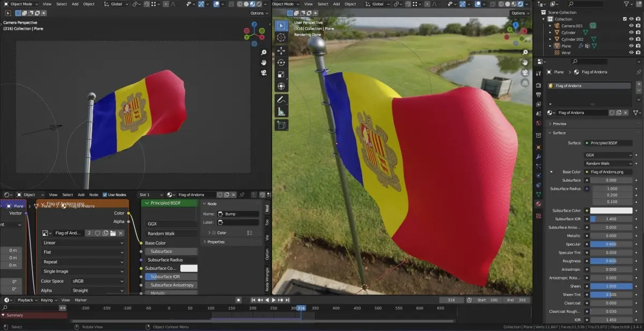Open the Keying menu in timeline

pos(49,300)
